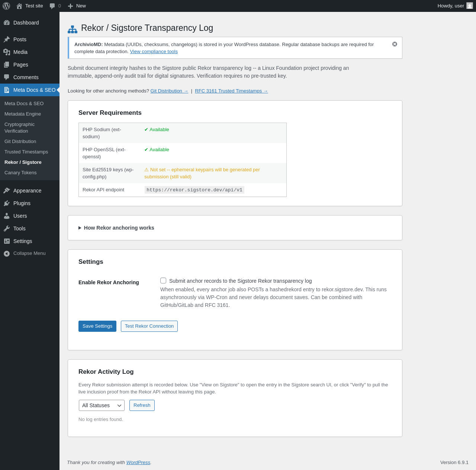Screen dimensions: 476x470
Task: Open the Git Distribution anchoring link
Action: 169,91
